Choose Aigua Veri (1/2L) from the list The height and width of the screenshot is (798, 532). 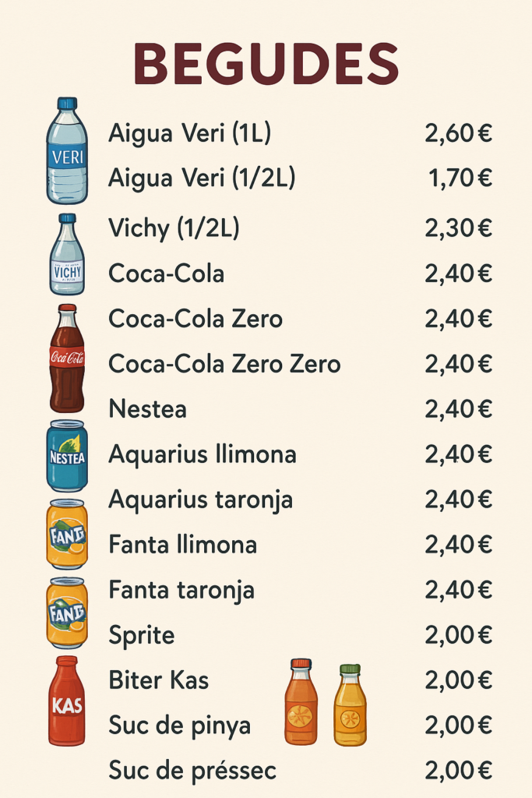click(x=202, y=178)
